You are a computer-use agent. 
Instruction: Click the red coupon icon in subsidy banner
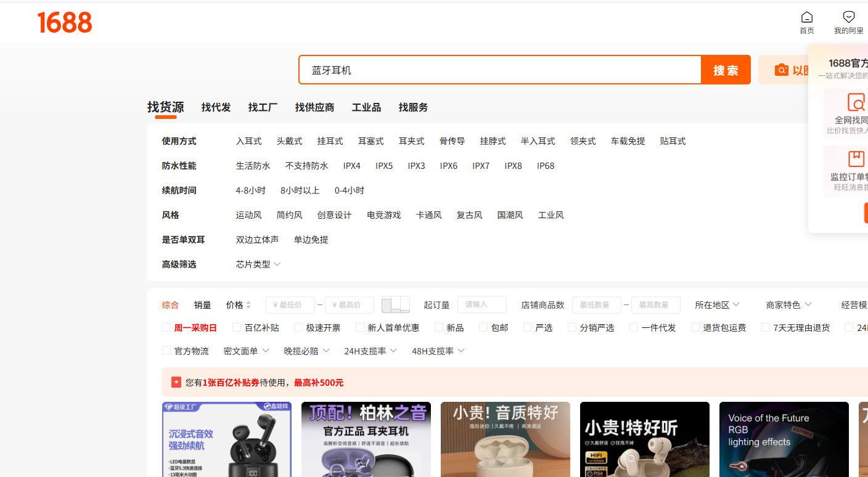176,382
